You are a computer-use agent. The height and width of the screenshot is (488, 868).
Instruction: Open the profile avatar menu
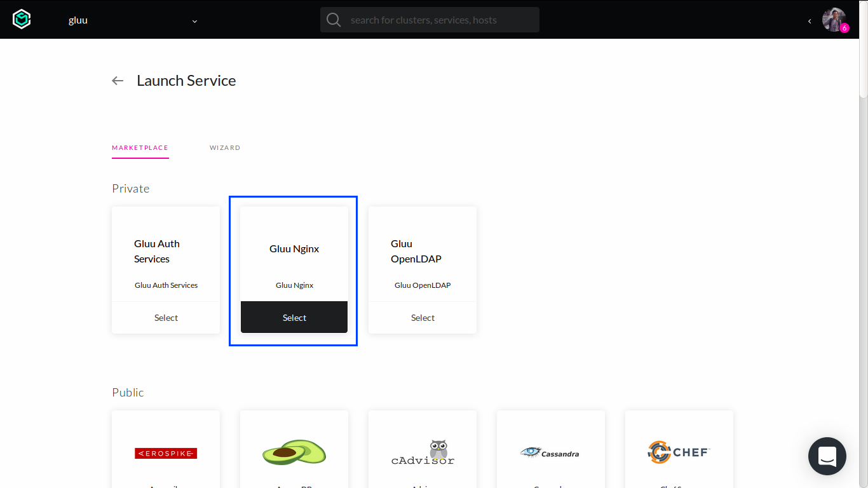[x=833, y=19]
